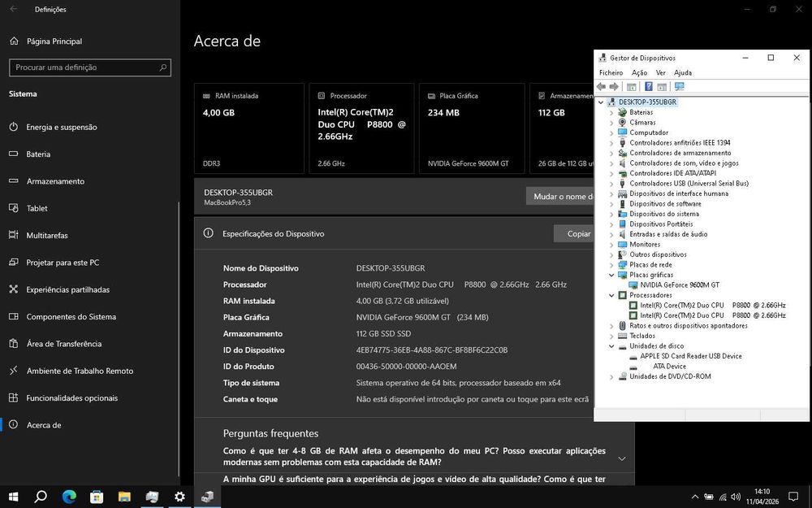Select Dispositivos de interface humana tree row

pyautogui.click(x=678, y=194)
